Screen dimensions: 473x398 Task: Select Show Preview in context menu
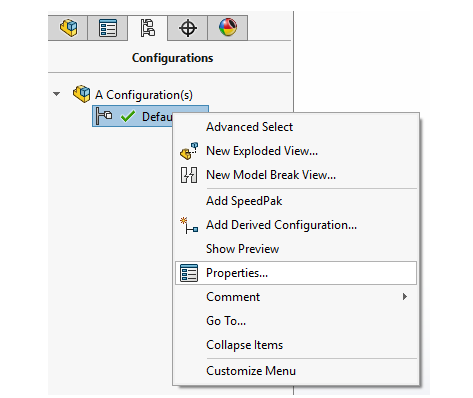pos(242,249)
